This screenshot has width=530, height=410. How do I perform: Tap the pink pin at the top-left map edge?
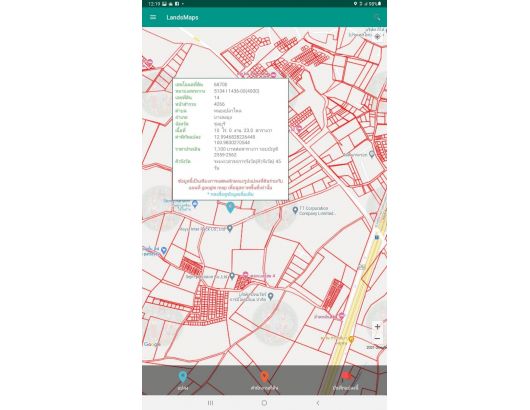pos(150,63)
